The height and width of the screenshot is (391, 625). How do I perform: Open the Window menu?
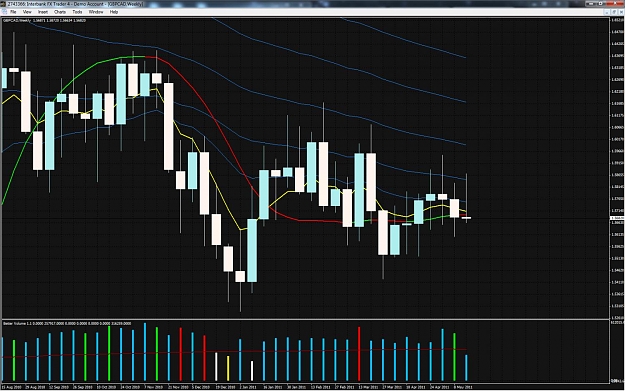pos(96,12)
